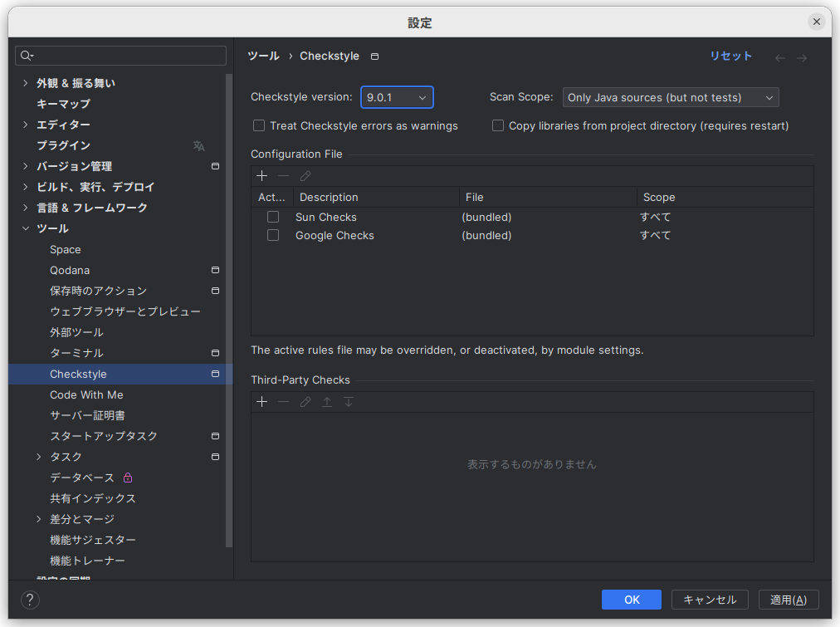Open the Scan Scope dropdown
840x627 pixels.
click(670, 97)
